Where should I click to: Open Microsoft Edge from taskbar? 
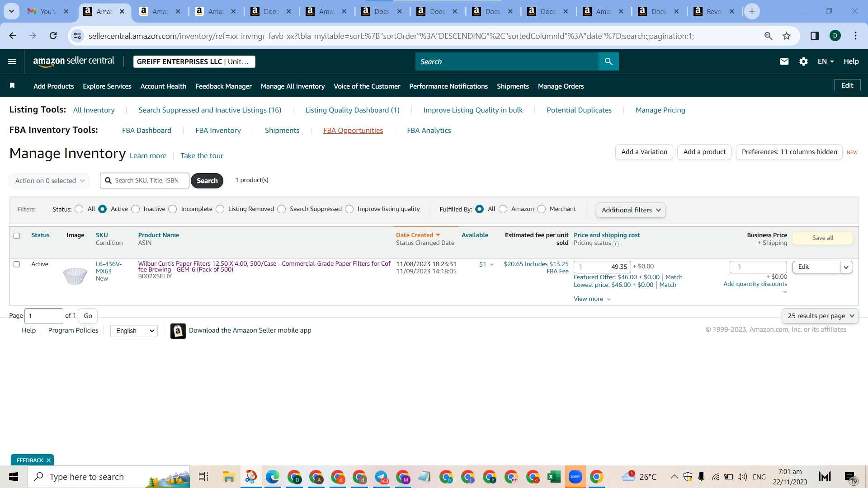(273, 477)
